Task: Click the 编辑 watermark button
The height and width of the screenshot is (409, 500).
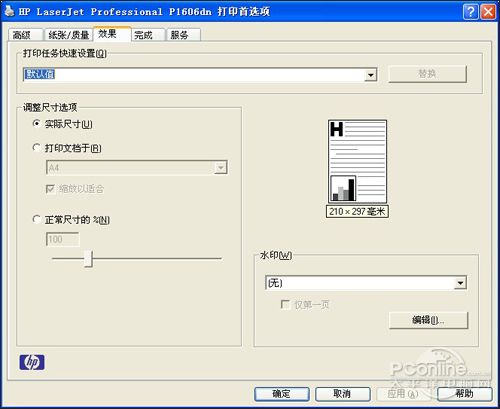Action: pyautogui.click(x=428, y=320)
